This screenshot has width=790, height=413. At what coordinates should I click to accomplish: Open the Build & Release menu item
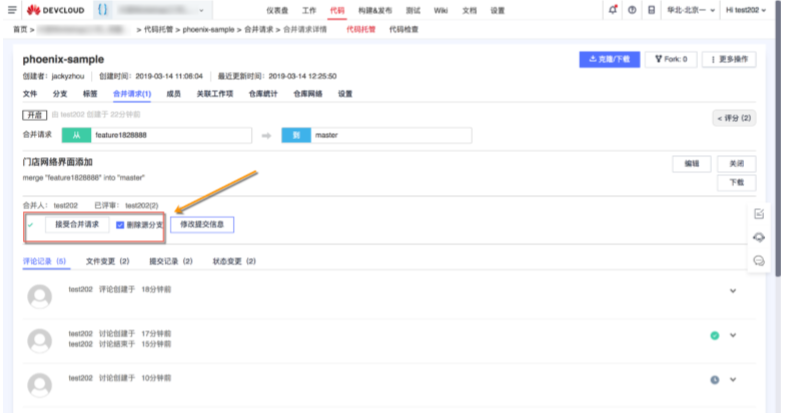point(375,10)
